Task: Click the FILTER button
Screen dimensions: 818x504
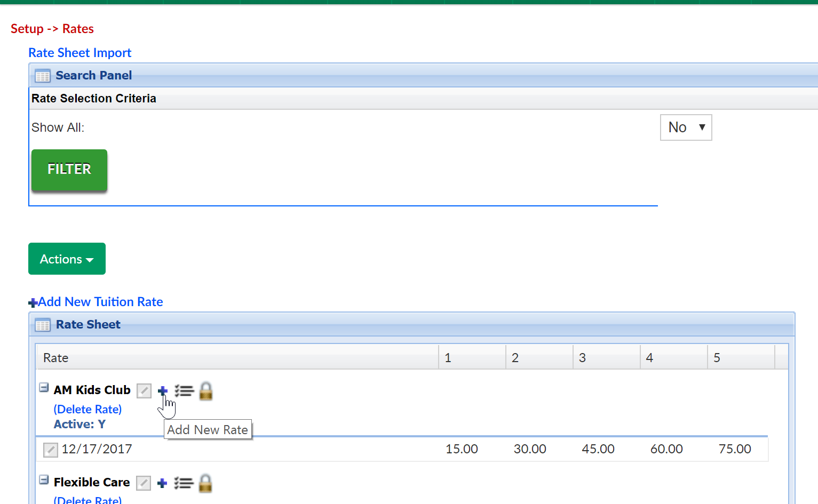Action: (69, 169)
